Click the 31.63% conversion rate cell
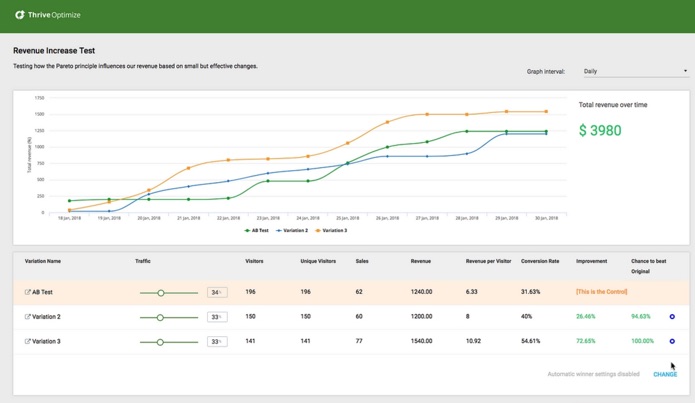695x403 pixels. [x=531, y=292]
